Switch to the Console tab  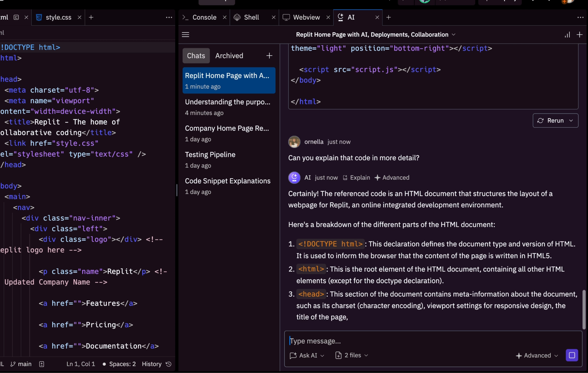point(204,17)
